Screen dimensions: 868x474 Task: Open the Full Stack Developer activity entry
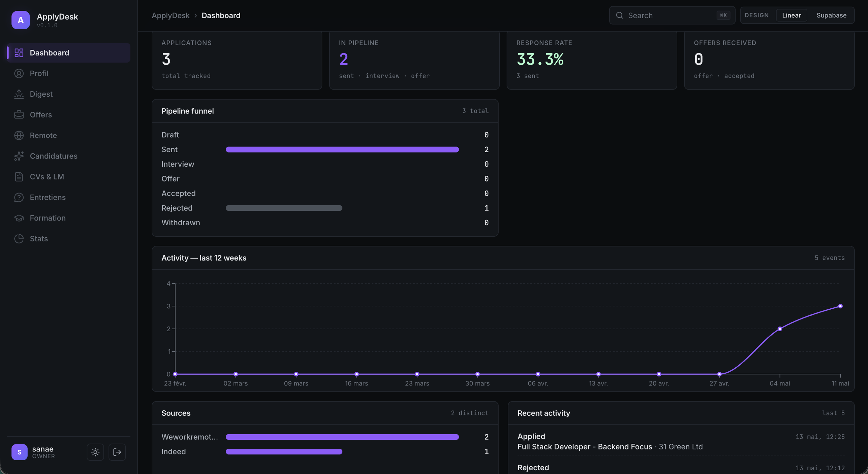coord(681,442)
